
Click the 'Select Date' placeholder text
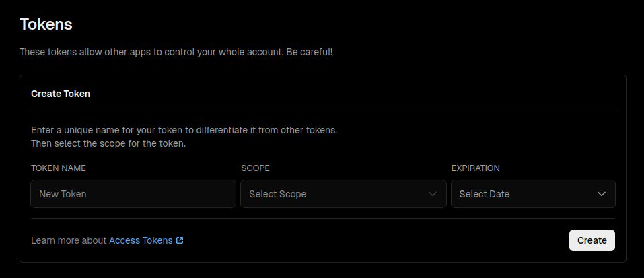point(484,194)
